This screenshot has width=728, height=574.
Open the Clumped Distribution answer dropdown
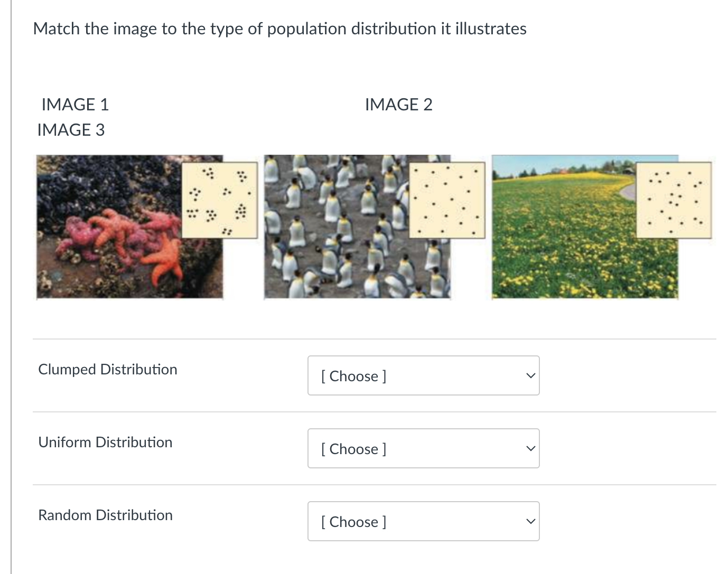(x=423, y=375)
